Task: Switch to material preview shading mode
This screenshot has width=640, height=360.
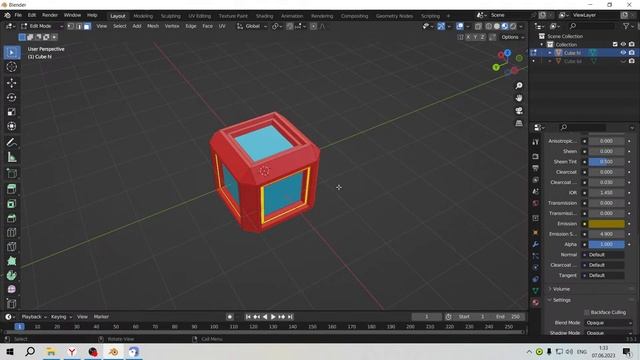Action: [504, 26]
